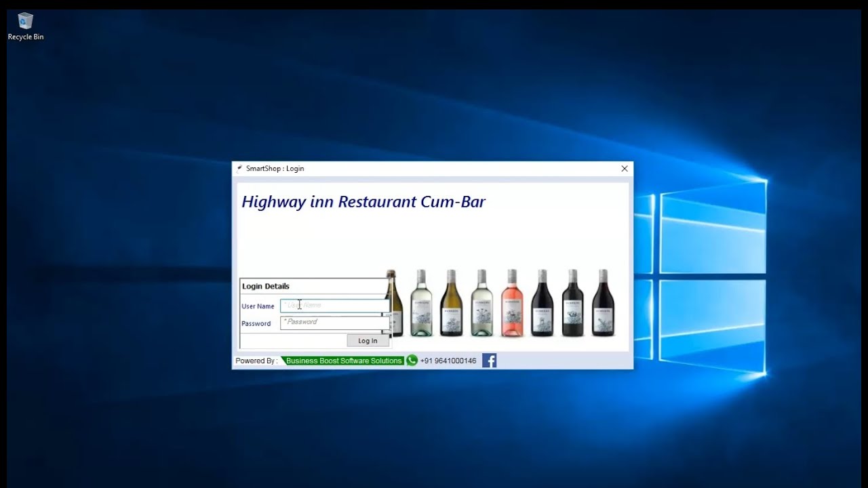Close the SmartShop Login window
Viewport: 868px width, 488px height.
click(x=625, y=169)
